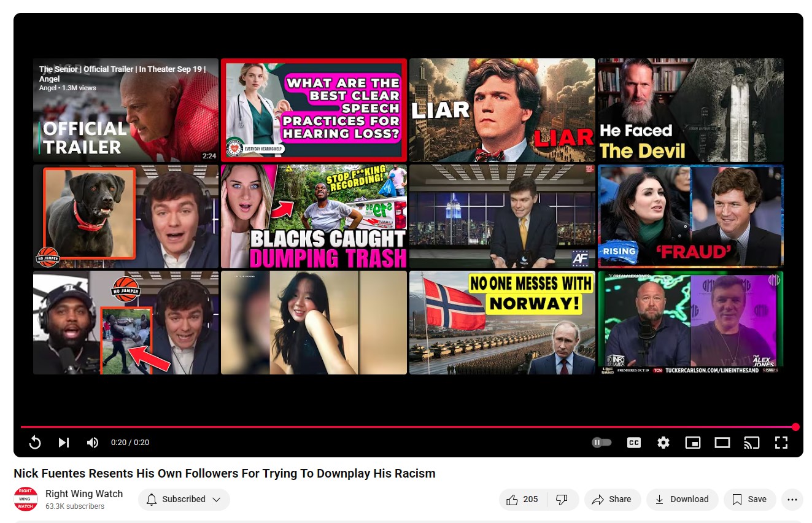Save video to a playlist

pos(749,500)
